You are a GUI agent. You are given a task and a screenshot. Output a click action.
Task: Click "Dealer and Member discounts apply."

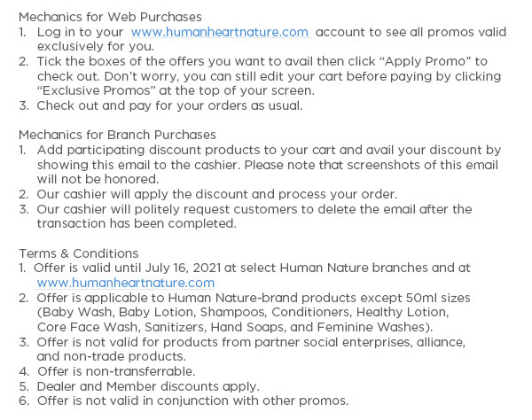[148, 386]
